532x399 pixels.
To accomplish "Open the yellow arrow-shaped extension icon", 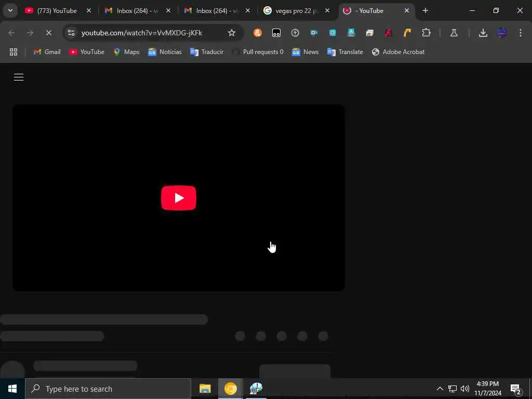I will click(407, 33).
